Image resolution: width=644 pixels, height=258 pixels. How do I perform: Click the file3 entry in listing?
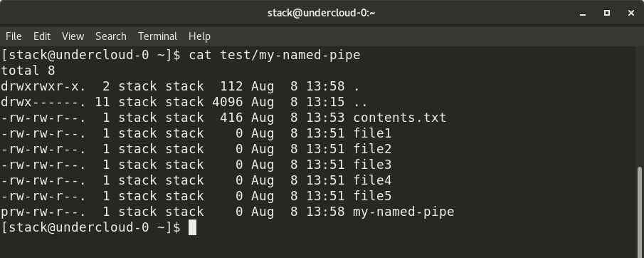(x=372, y=165)
